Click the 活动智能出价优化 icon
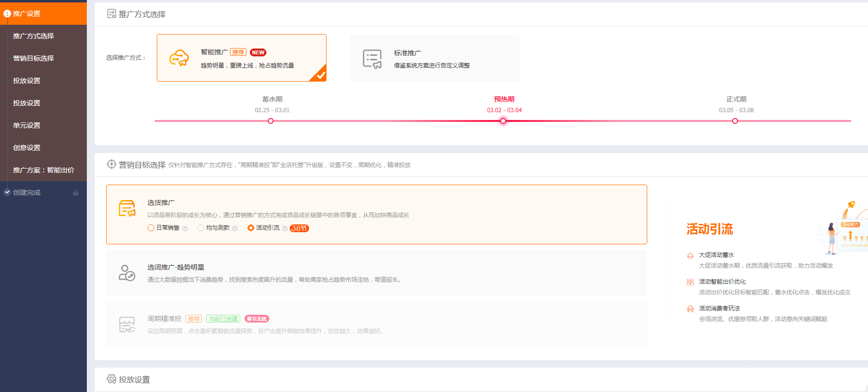 (690, 282)
